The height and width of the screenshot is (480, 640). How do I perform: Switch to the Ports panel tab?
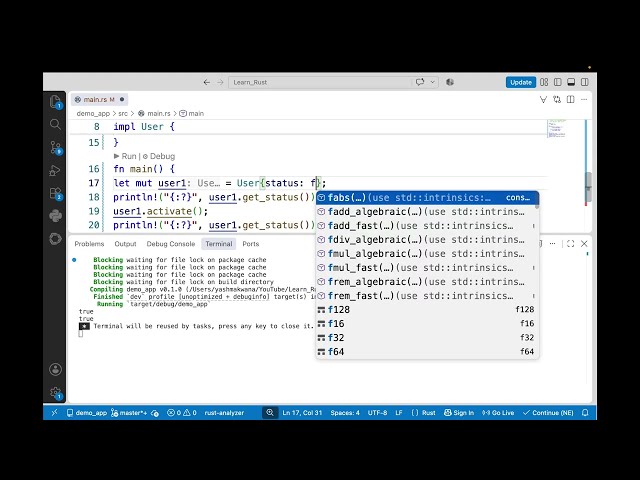click(x=251, y=244)
